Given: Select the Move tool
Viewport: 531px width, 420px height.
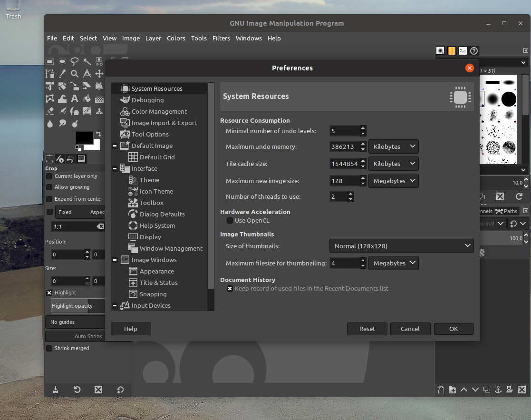Looking at the screenshot, I should (99, 74).
